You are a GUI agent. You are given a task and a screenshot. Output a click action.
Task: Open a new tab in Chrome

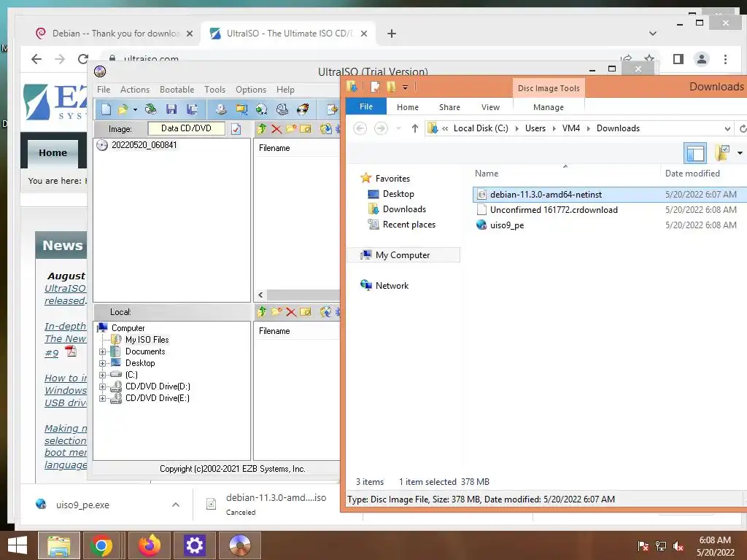coord(392,34)
